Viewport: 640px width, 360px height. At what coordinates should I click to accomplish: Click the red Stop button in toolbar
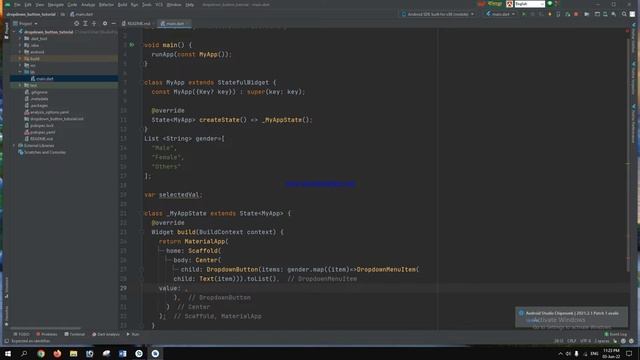click(576, 14)
